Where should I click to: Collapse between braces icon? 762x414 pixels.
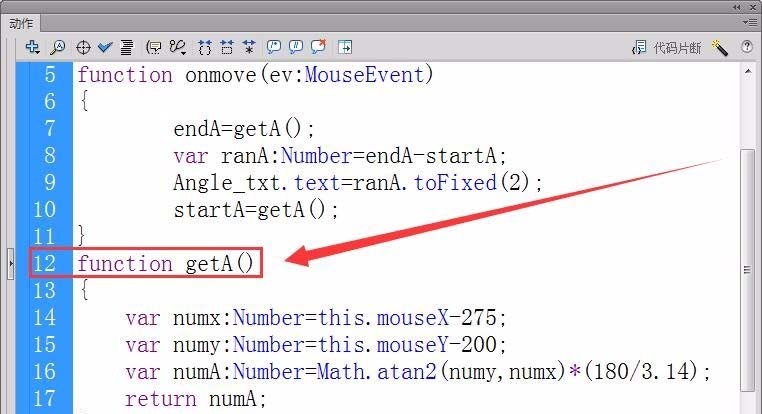pyautogui.click(x=205, y=47)
